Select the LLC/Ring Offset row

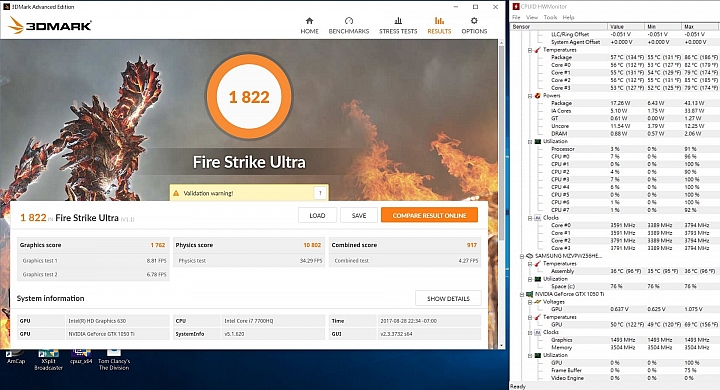[615, 34]
